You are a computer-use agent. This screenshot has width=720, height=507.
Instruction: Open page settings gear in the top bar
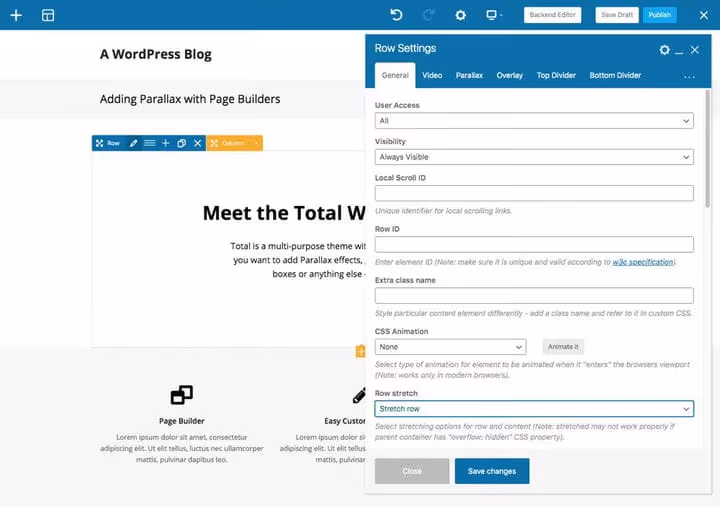(x=461, y=15)
